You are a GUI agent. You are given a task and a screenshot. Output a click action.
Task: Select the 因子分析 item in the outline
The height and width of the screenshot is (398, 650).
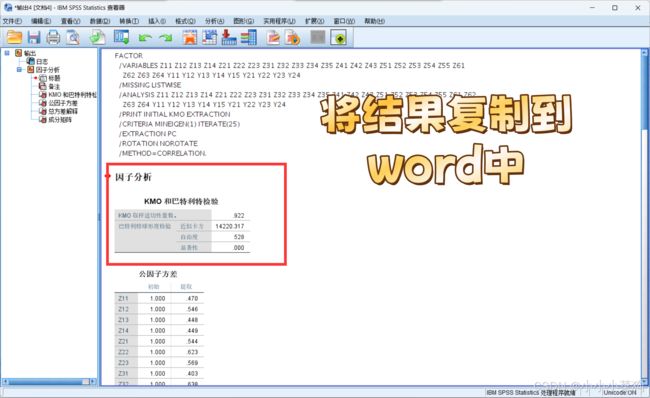(48, 70)
